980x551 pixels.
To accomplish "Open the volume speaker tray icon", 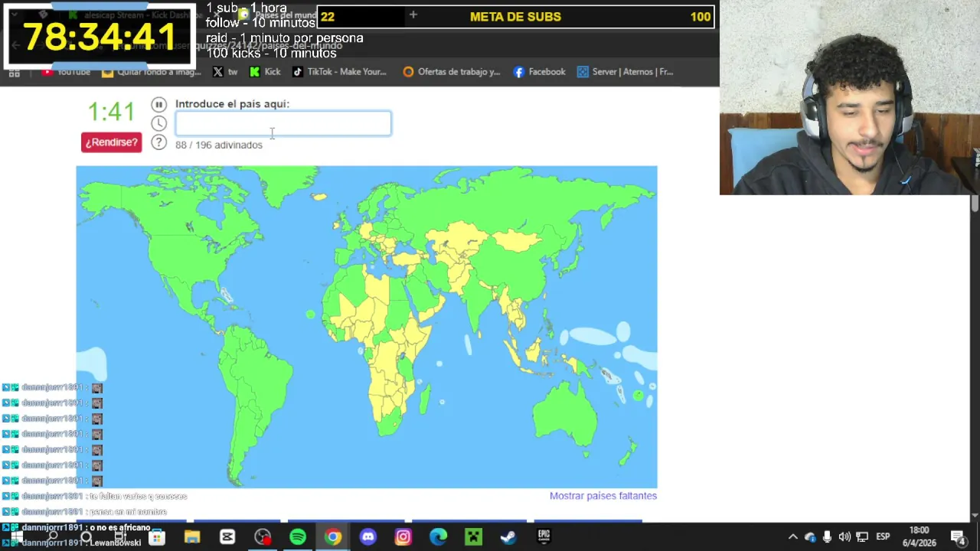I will [844, 537].
